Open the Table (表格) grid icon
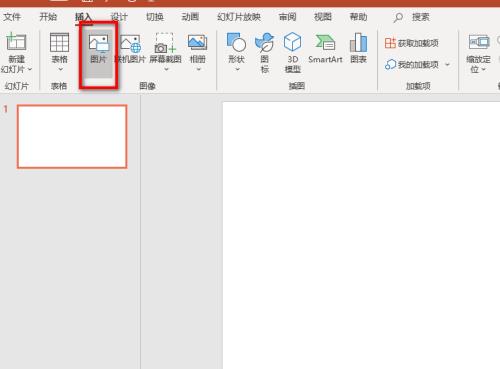Screen dimensions: 500x369 pyautogui.click(x=59, y=42)
